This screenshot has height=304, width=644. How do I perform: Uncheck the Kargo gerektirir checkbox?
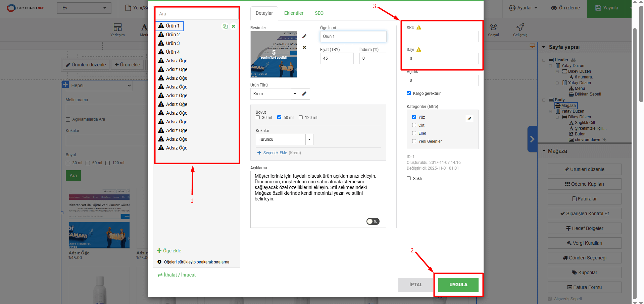[409, 94]
